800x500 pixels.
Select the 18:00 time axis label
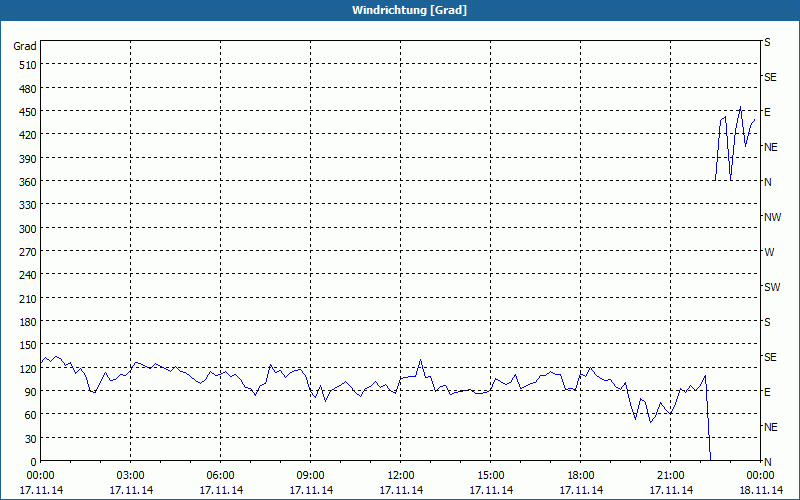pos(581,475)
